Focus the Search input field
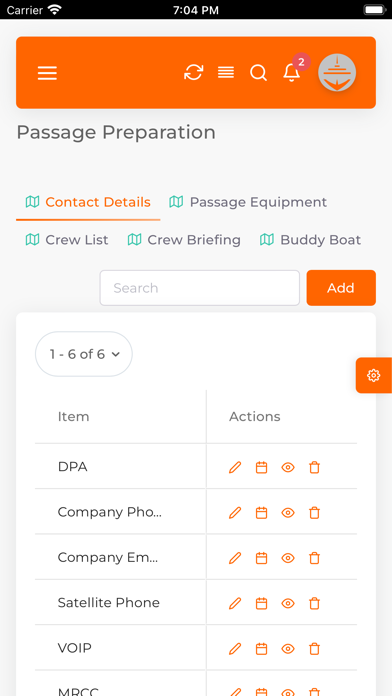Screen dimensions: 392x696 (x=200, y=288)
